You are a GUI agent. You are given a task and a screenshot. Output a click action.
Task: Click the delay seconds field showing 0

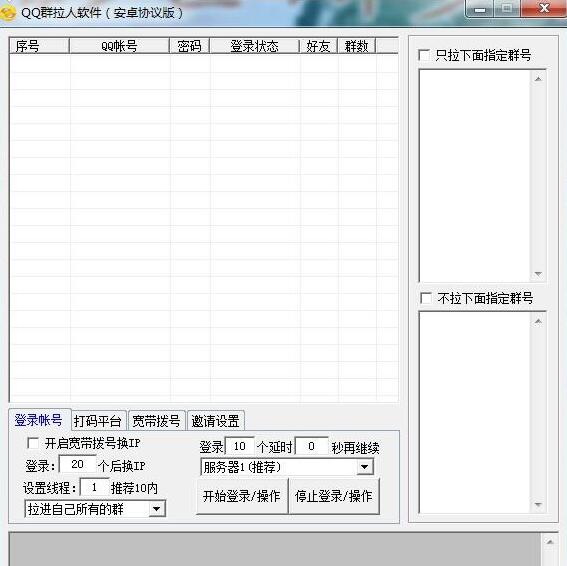(x=311, y=446)
